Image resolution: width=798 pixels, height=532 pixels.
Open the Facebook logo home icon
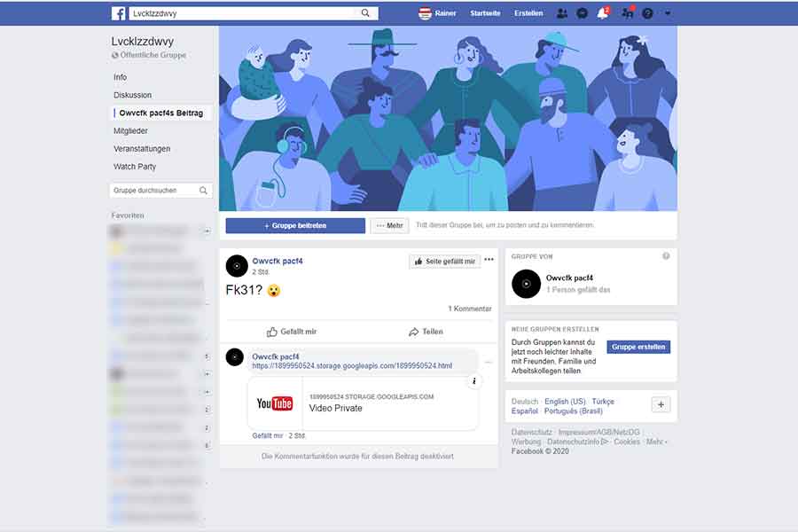118,13
